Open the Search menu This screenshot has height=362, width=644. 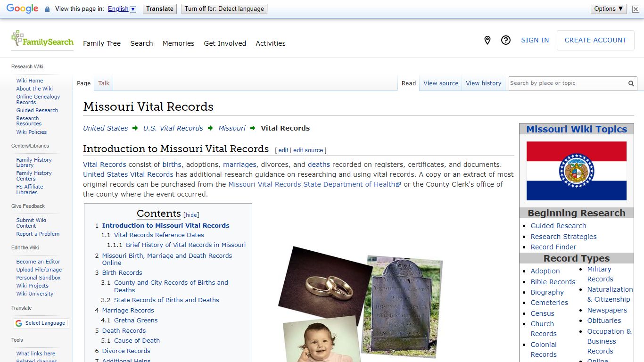point(141,43)
